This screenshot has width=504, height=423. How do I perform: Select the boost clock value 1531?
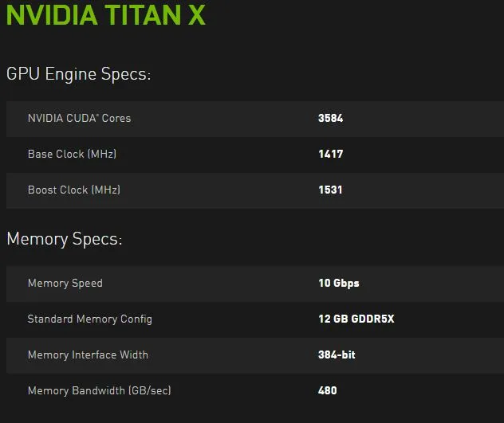click(x=330, y=190)
